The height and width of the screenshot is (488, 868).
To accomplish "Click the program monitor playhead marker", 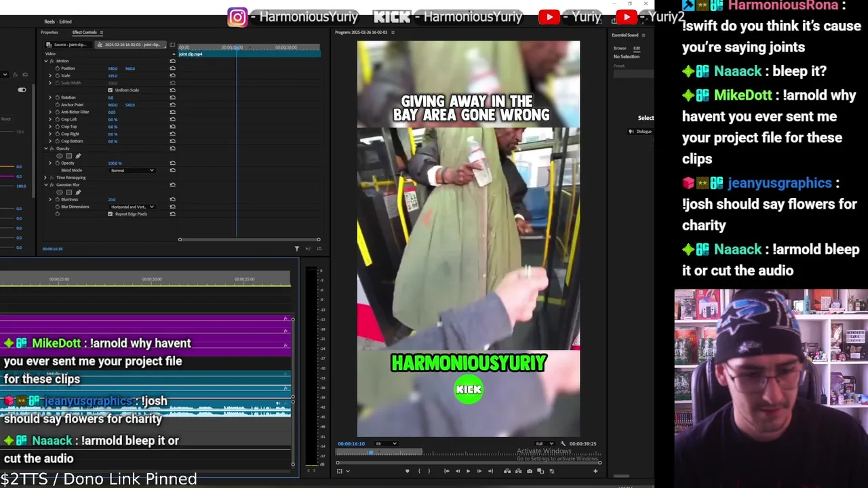I will (371, 453).
